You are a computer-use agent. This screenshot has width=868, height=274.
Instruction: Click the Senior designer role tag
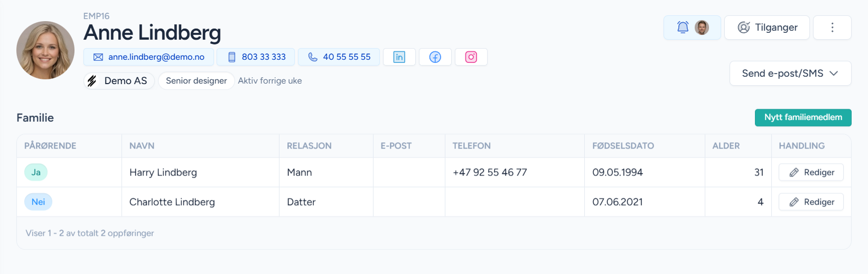tap(196, 81)
